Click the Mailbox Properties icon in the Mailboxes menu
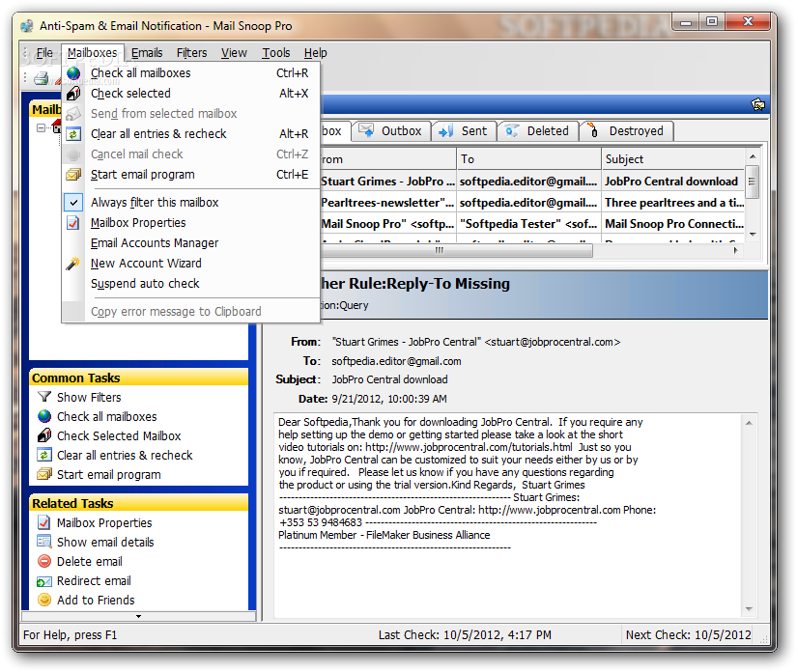 (x=73, y=223)
